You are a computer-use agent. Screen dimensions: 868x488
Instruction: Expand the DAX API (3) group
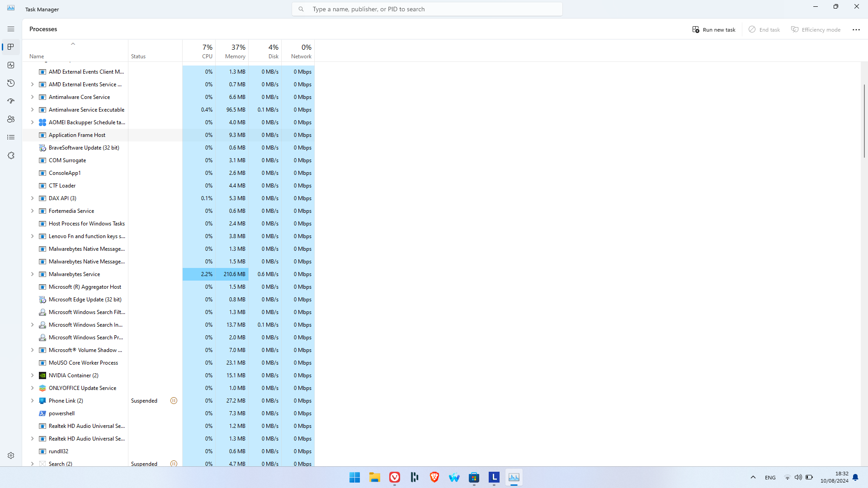(32, 198)
